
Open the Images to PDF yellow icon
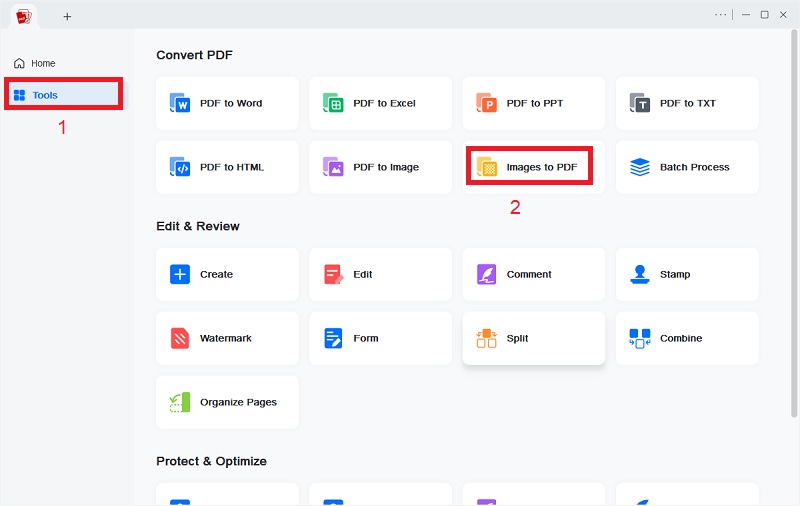487,167
